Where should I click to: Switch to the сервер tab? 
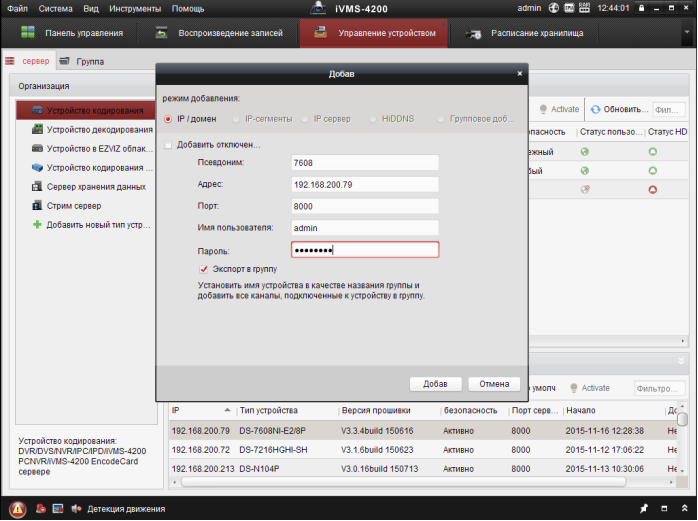coord(28,61)
